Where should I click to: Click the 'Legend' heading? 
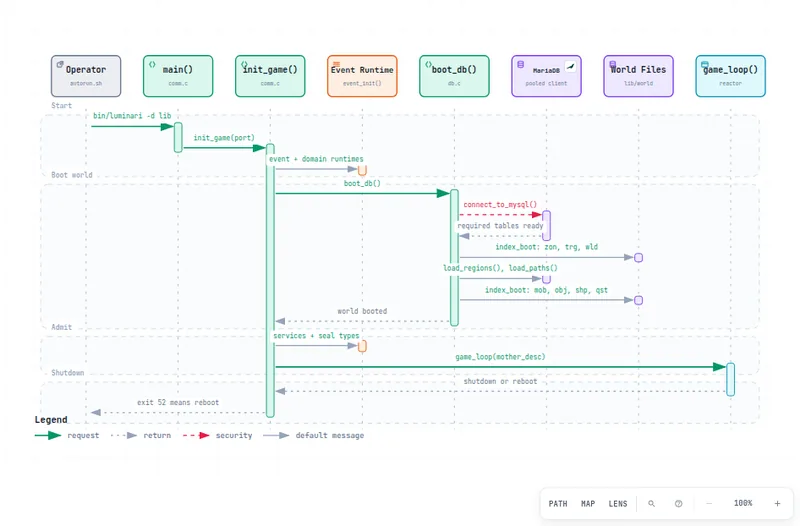[51, 420]
